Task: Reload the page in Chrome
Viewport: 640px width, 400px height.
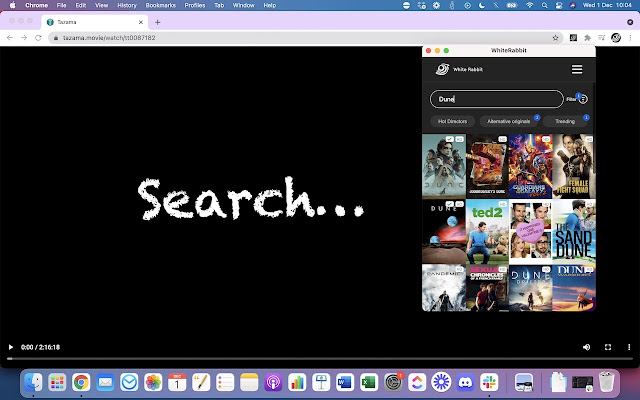Action: [x=38, y=37]
